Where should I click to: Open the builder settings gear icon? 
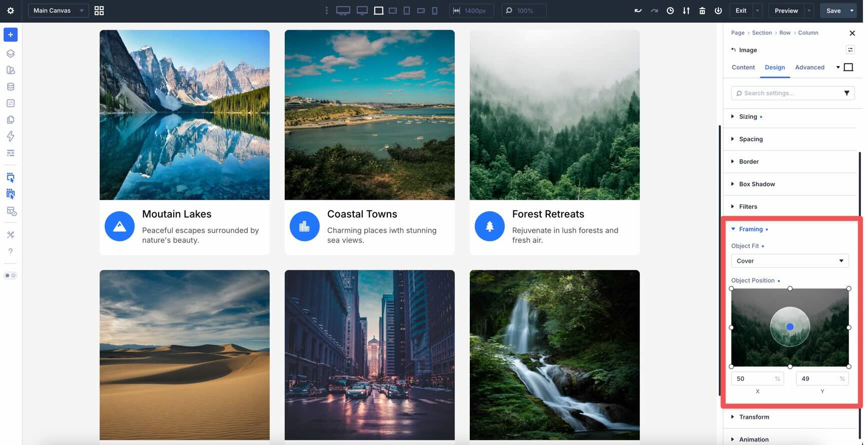(x=11, y=11)
